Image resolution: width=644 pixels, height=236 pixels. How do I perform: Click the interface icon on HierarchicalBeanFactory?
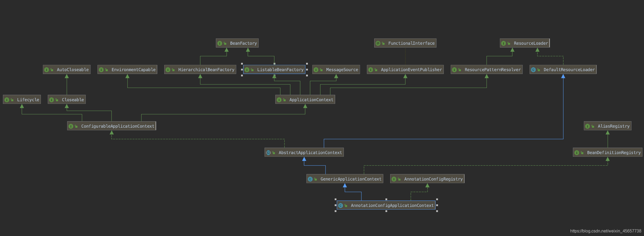(x=168, y=70)
